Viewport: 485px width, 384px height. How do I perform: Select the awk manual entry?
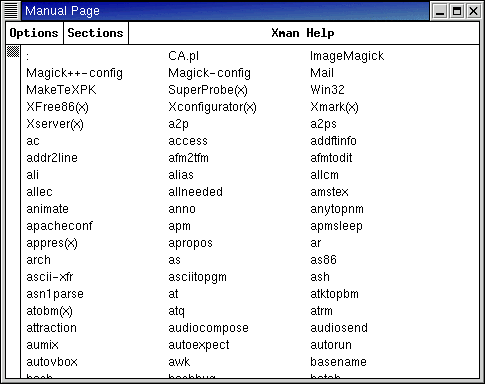coord(179,362)
